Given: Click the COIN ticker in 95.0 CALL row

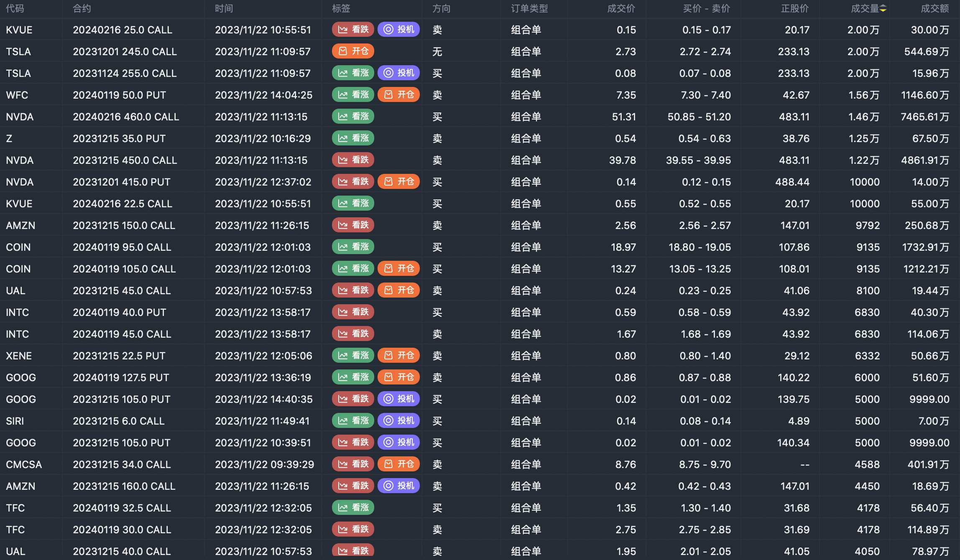Looking at the screenshot, I should coord(18,247).
